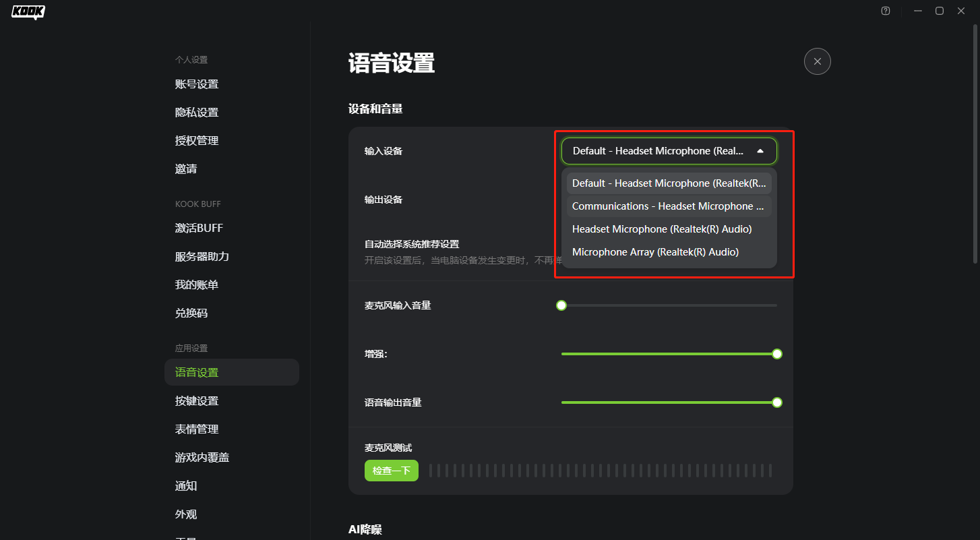Click the 语音设置 page title

tap(392, 63)
